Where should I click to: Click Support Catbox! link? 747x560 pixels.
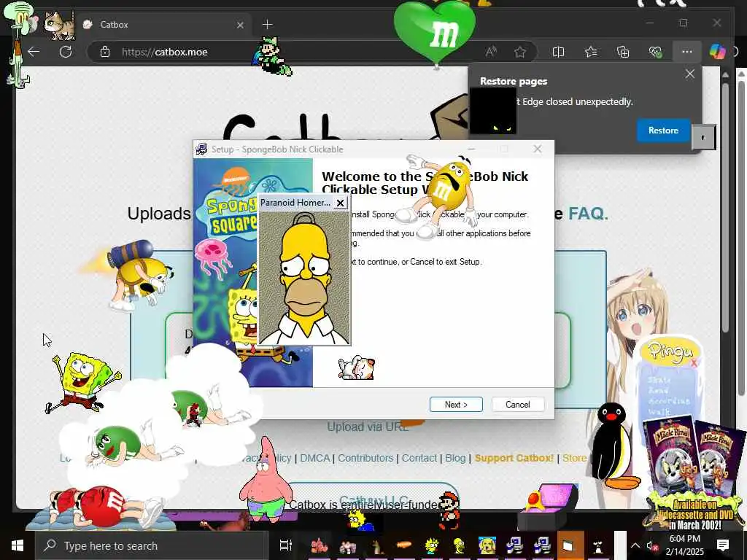tap(514, 458)
